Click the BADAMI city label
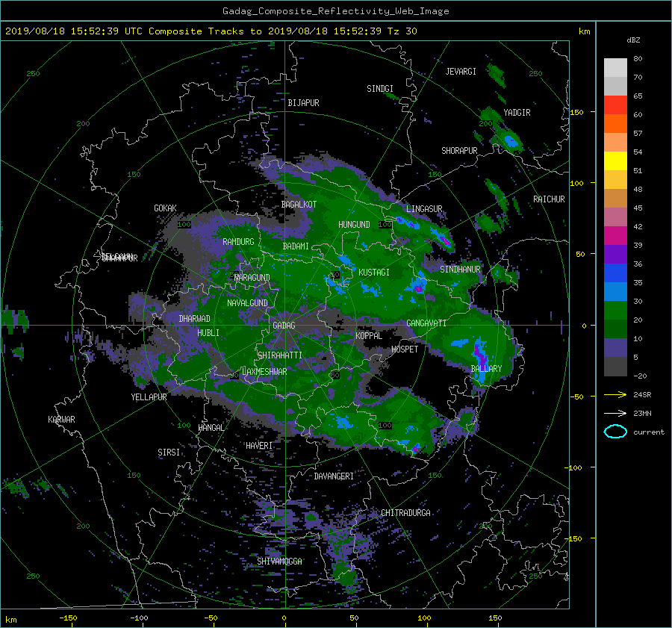This screenshot has width=672, height=628. 296,246
